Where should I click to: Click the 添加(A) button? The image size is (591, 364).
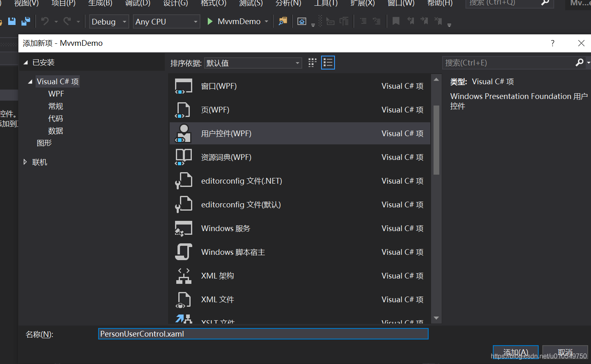click(x=515, y=352)
